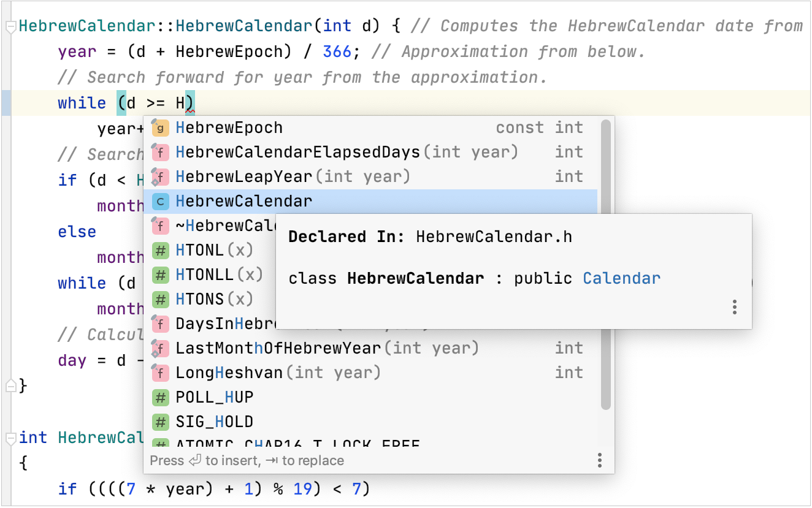Click the global variable icon beside HebrewEpoch
The height and width of the screenshot is (508, 812).
(x=160, y=127)
